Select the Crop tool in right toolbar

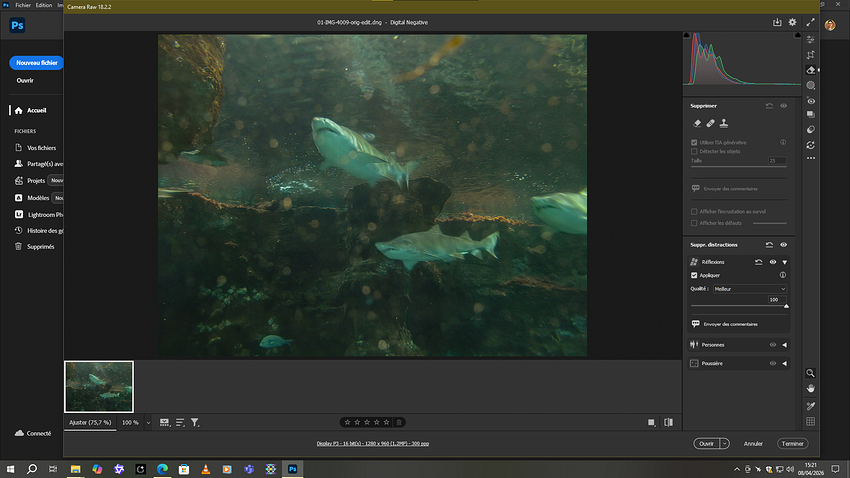(x=811, y=54)
